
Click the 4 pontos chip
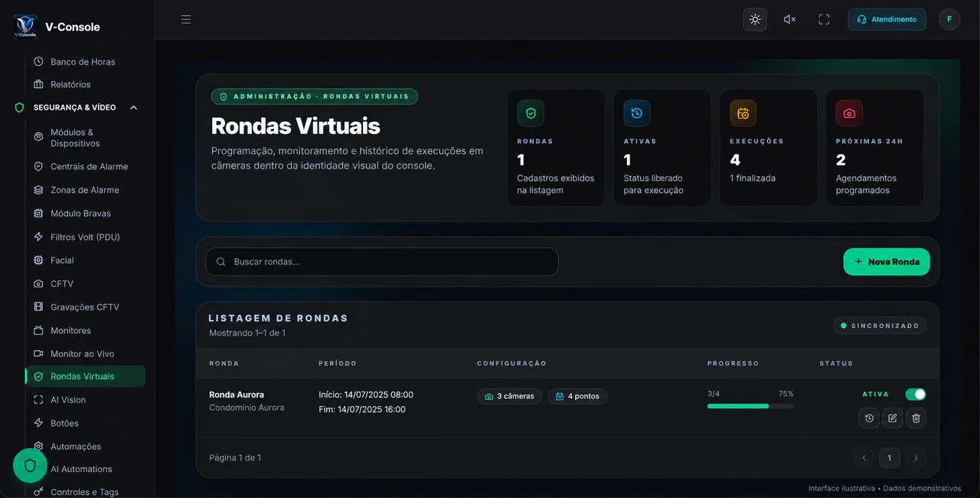(577, 396)
